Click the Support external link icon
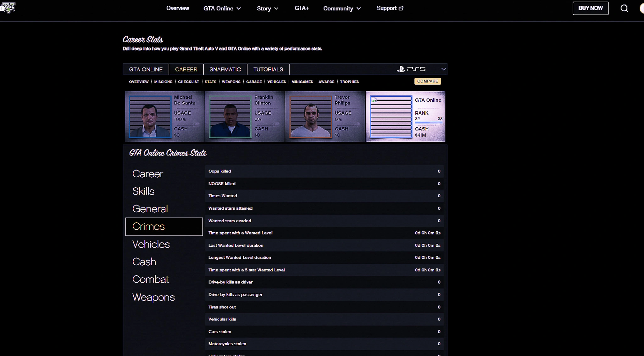 [401, 8]
